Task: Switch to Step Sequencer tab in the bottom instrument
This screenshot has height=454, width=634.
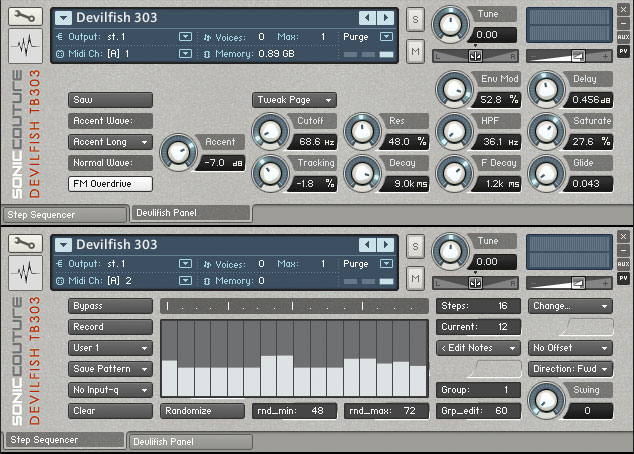Action: (65, 439)
